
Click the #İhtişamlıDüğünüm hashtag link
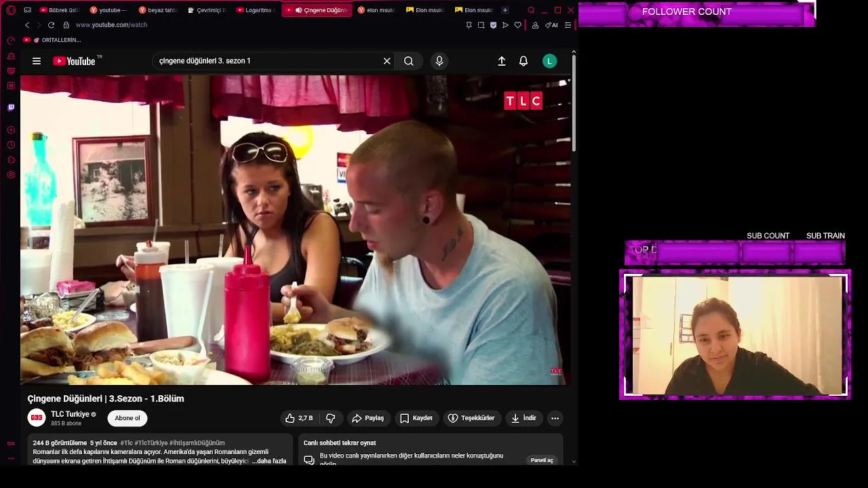197,443
